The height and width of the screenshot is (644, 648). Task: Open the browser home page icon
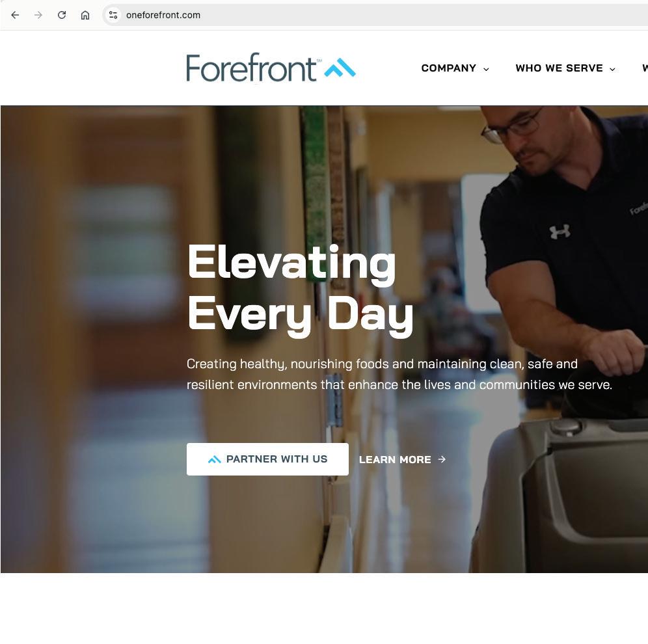click(x=85, y=15)
